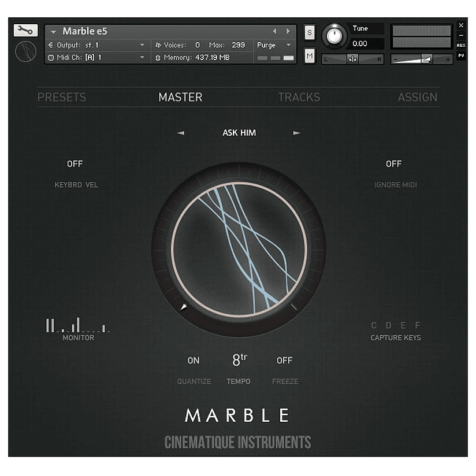Toggle Mute with the M button
This screenshot has width=476, height=476.
pos(309,56)
